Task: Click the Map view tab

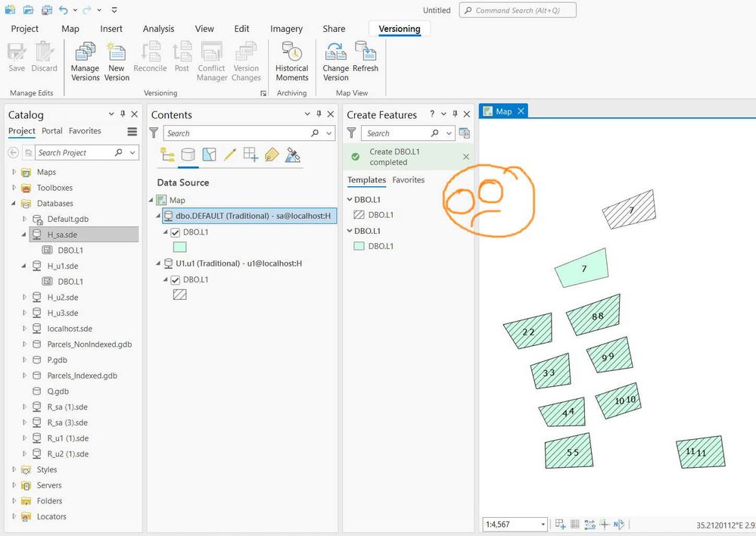Action: [503, 111]
